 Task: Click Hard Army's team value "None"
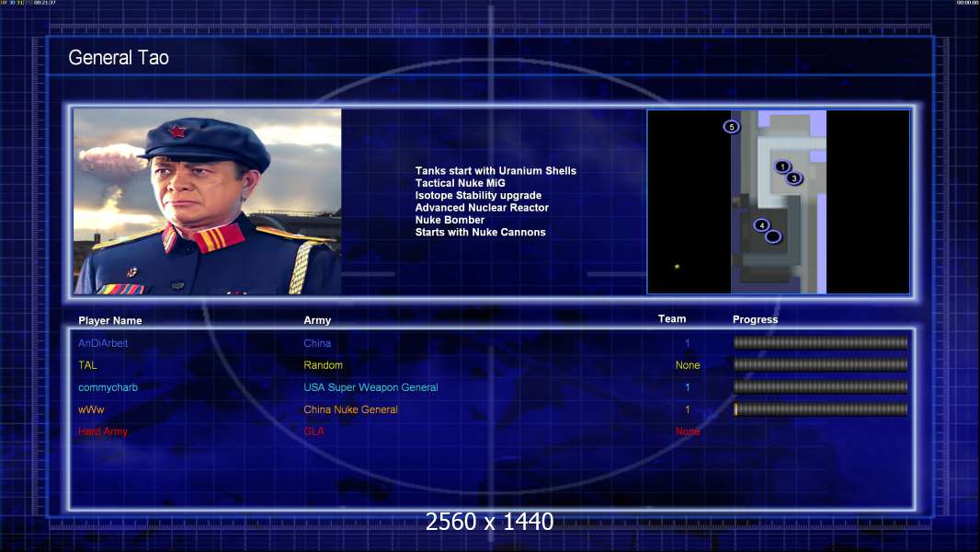[x=688, y=431]
